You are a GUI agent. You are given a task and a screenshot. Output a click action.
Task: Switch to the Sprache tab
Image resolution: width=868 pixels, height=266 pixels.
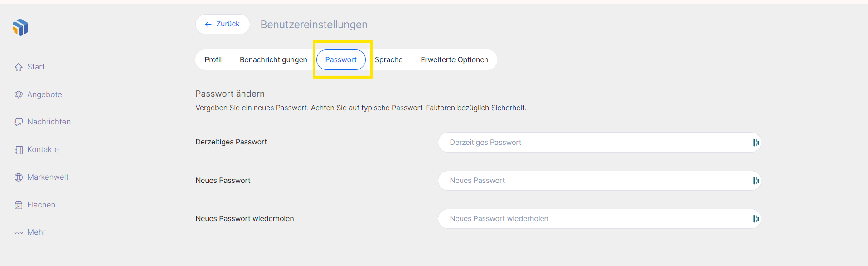click(388, 60)
